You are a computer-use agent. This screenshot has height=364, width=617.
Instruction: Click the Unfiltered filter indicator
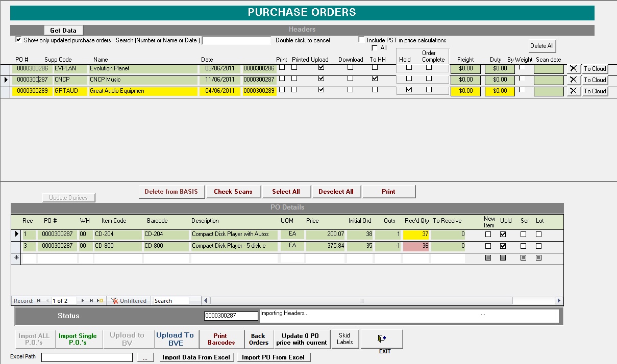[129, 301]
